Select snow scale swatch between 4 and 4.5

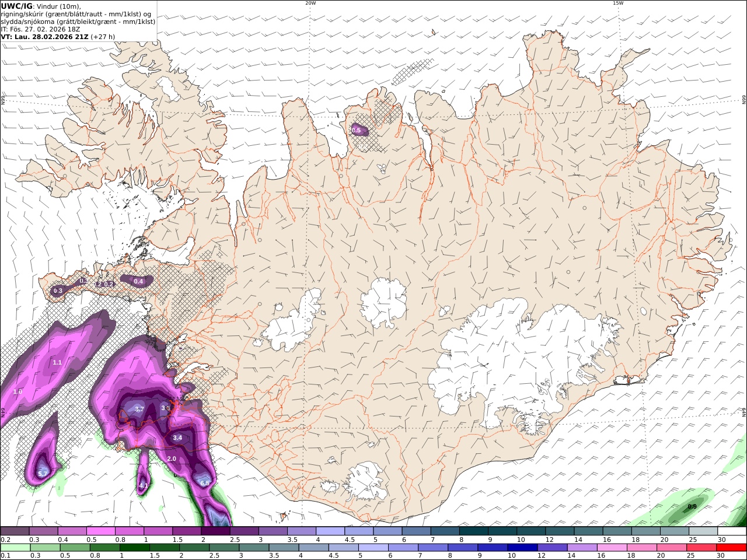tap(330, 531)
